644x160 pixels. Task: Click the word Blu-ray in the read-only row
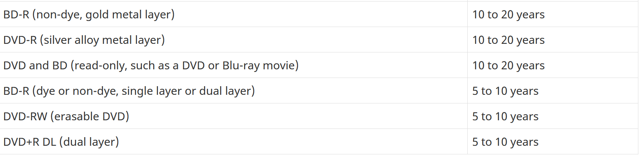241,66
